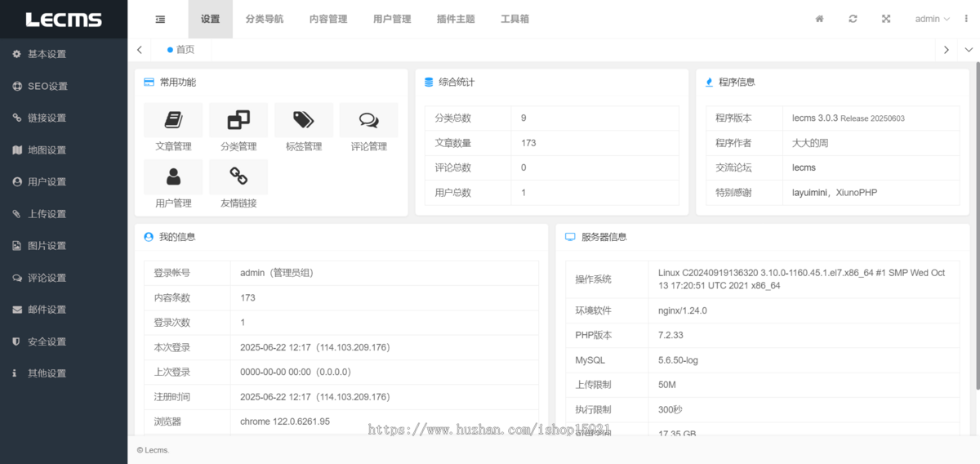This screenshot has width=980, height=464.
Task: Open the 标签管理 tags icon shortcut
Action: click(304, 120)
